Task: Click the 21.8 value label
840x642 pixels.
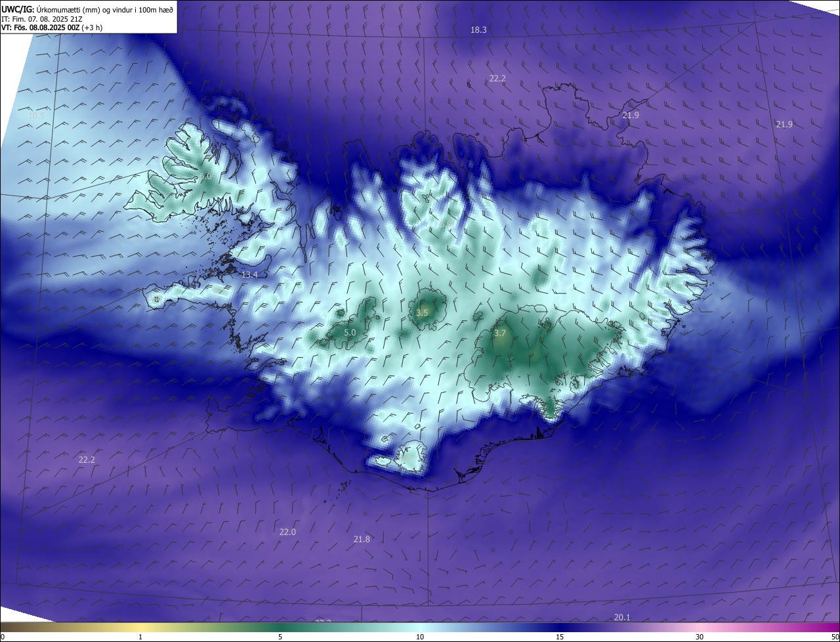Action: [362, 539]
